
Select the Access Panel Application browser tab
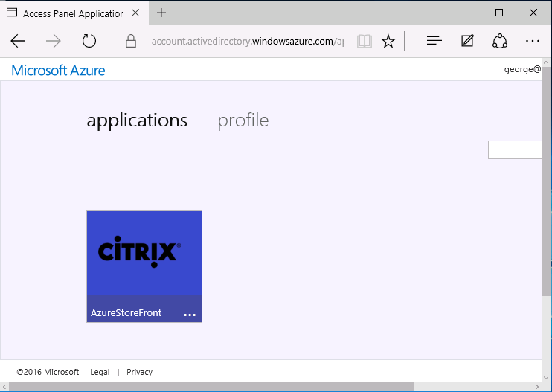point(74,13)
